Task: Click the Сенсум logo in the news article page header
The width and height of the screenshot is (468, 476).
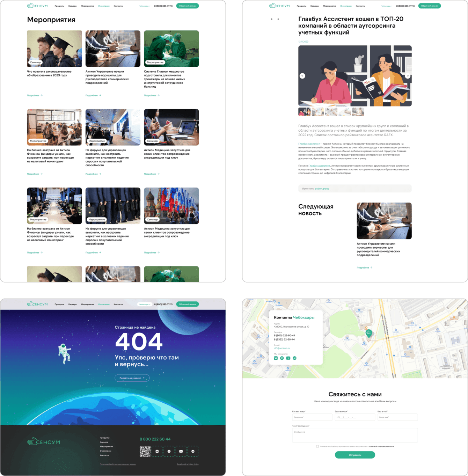Action: click(279, 6)
